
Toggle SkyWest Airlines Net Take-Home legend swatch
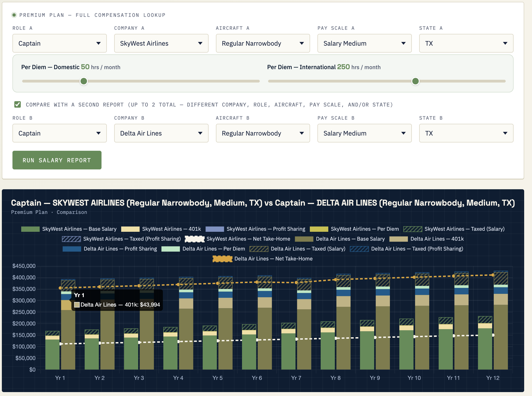[194, 239]
